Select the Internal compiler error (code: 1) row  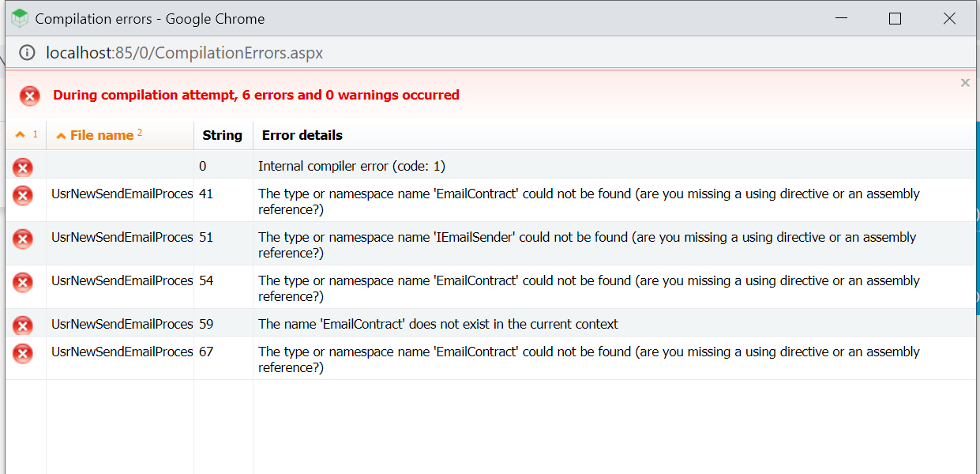(490, 164)
